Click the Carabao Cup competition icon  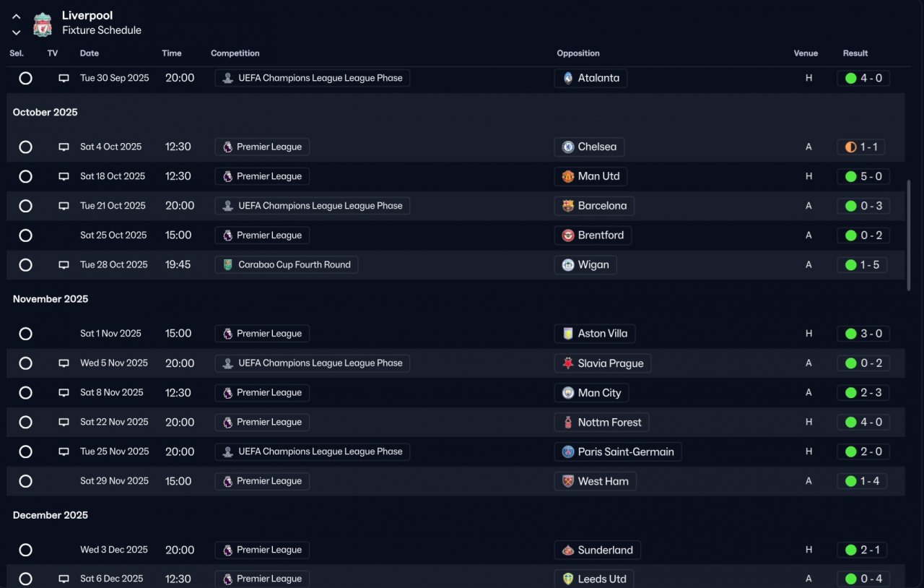[228, 265]
